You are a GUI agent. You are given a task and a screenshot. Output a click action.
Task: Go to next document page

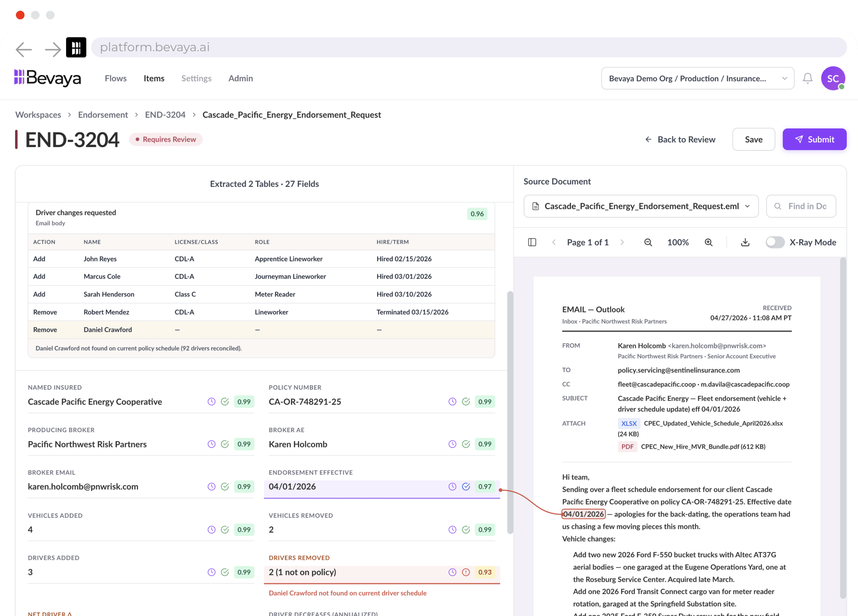pos(622,242)
